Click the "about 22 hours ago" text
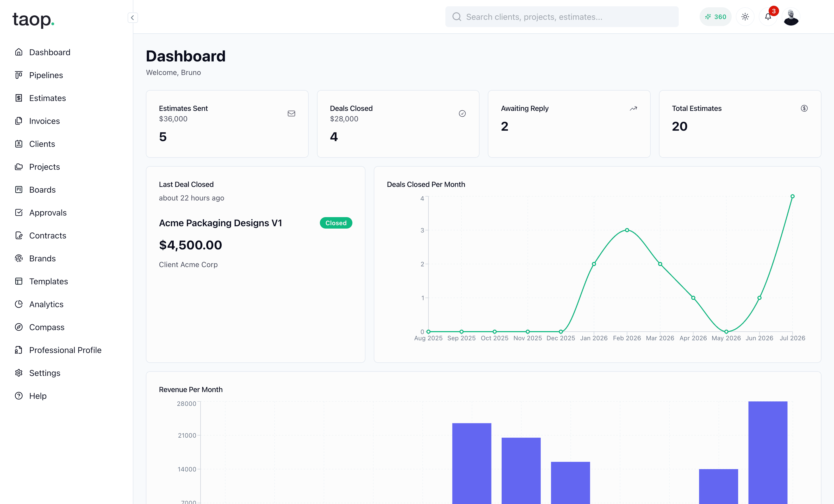 [x=192, y=198]
